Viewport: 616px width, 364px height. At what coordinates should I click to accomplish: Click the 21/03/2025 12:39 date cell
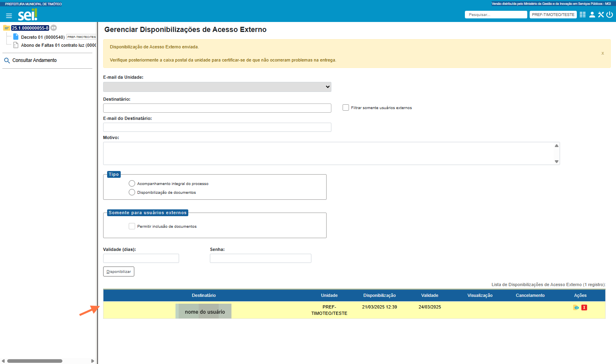coord(379,307)
